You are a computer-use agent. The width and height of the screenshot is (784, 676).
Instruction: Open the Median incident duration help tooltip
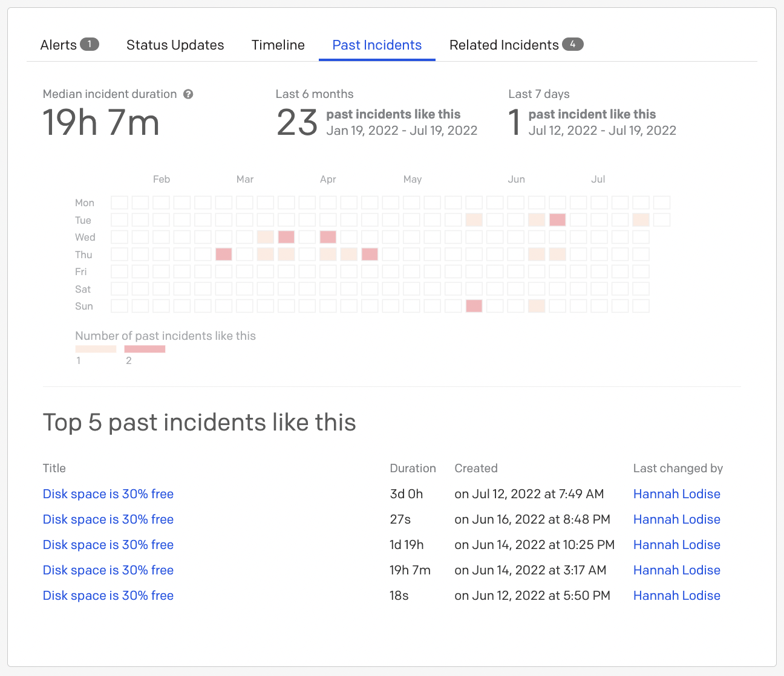click(x=188, y=94)
